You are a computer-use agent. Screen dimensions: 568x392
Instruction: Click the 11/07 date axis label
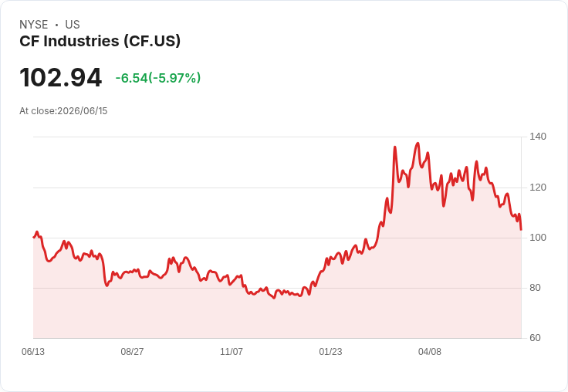232,351
